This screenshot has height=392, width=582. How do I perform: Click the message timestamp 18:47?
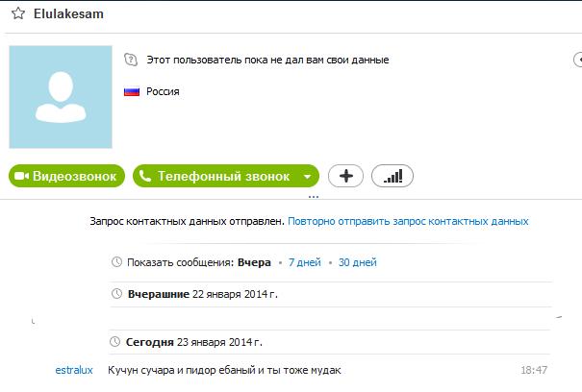(x=534, y=370)
